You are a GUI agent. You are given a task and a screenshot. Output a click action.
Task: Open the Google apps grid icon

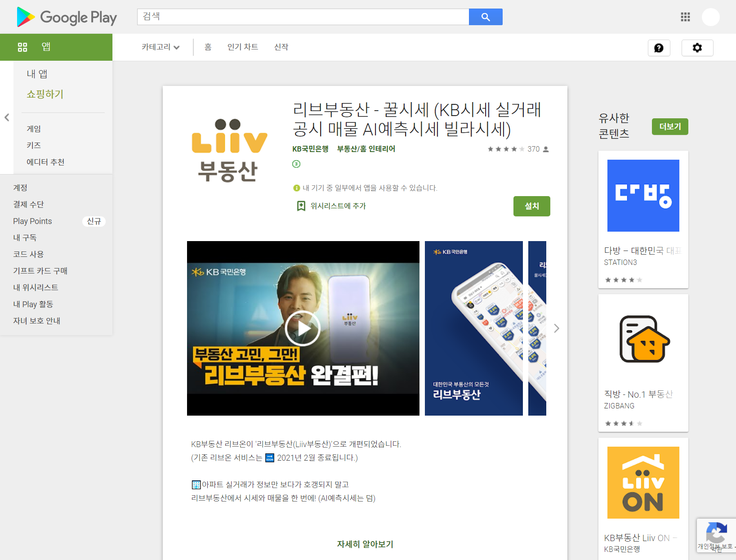click(x=685, y=17)
